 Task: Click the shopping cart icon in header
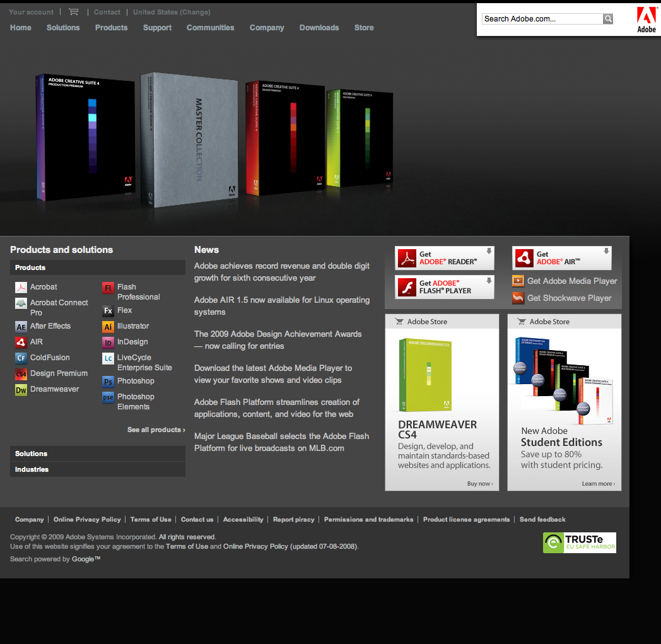click(x=74, y=12)
